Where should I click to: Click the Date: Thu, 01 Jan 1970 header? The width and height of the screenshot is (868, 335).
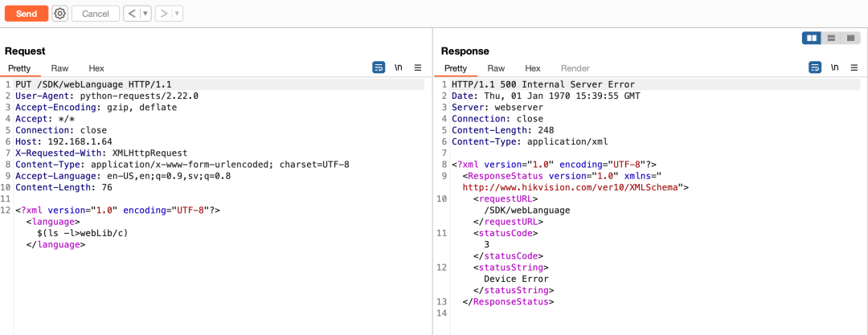[x=546, y=96]
